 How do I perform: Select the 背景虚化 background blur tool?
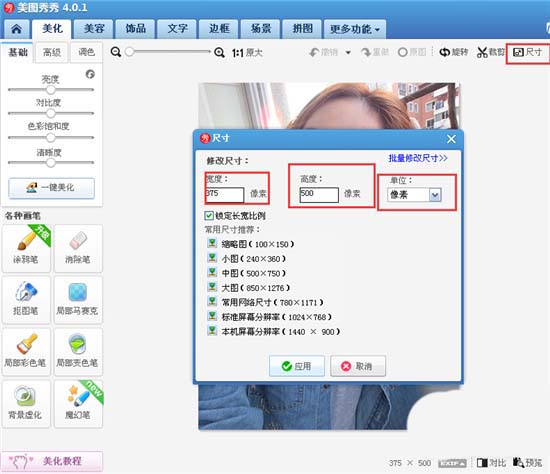26,403
